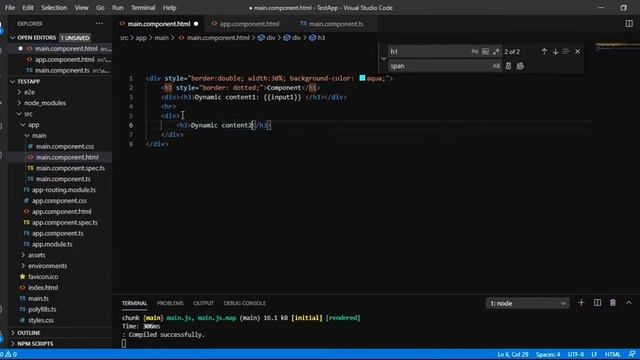Open the Selection menu
Viewport: 640px width, 360px height.
point(54,7)
